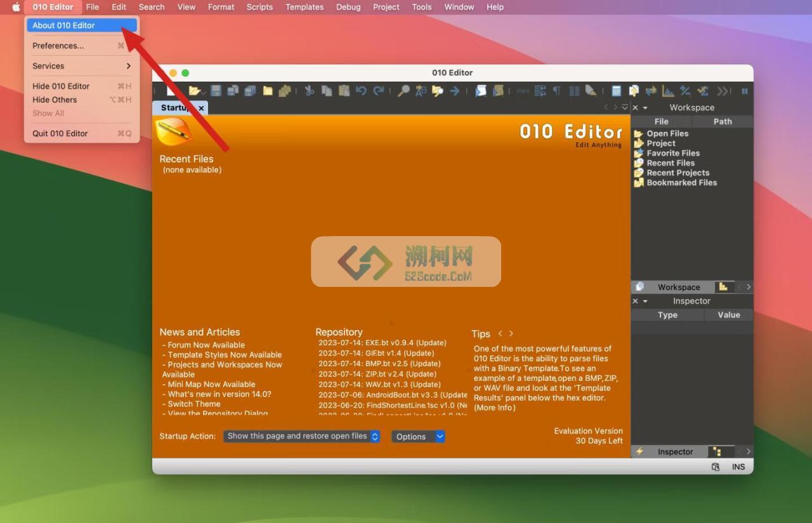Click the highlight marker toolbar icon

pyautogui.click(x=591, y=91)
